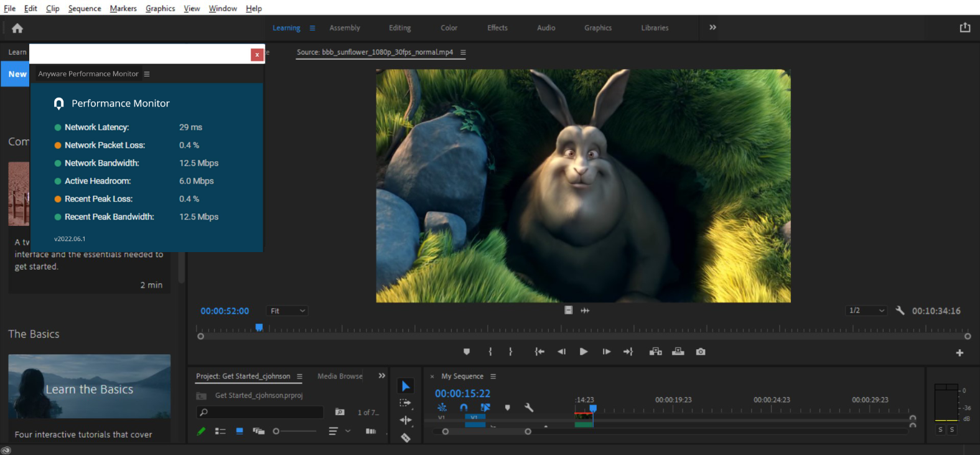The width and height of the screenshot is (980, 455).
Task: Close the Performance Monitor popup
Action: 256,55
